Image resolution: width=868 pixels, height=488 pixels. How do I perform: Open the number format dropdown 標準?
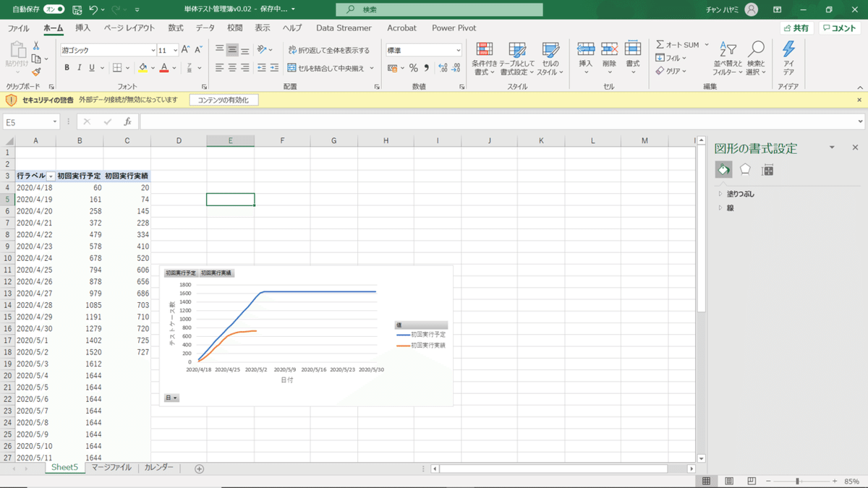(459, 51)
